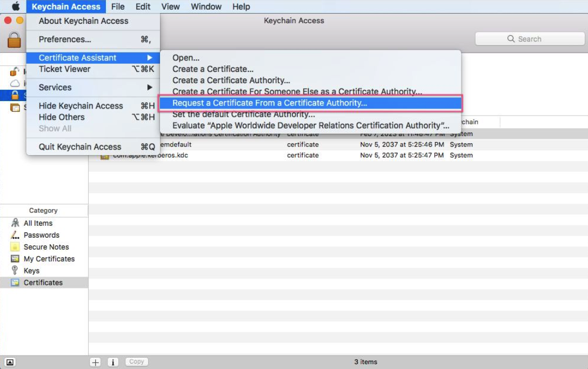Select the com.apple.kerberos.kdc certificate row
Viewport: 588px width, 369px height.
338,155
